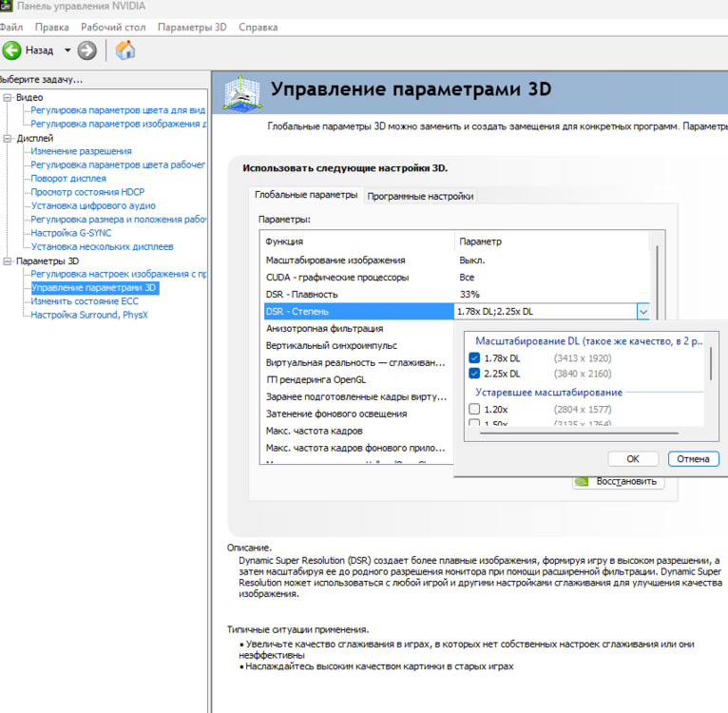
Task: Select the Анизотропная фильтрация row
Action: pyautogui.click(x=358, y=329)
